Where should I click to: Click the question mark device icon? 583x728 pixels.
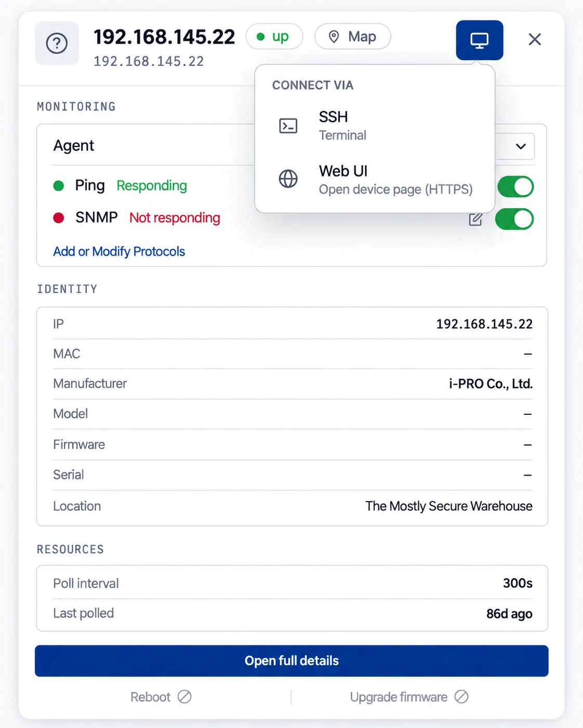57,43
